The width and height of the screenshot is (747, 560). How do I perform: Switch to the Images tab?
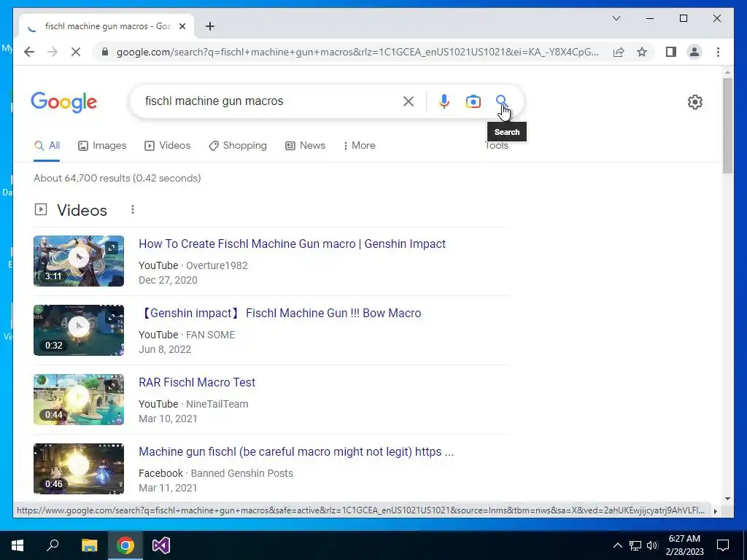point(102,146)
